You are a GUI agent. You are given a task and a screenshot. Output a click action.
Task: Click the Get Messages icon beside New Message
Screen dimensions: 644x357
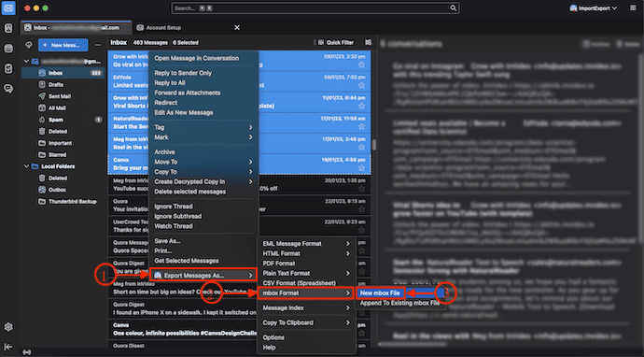(29, 45)
